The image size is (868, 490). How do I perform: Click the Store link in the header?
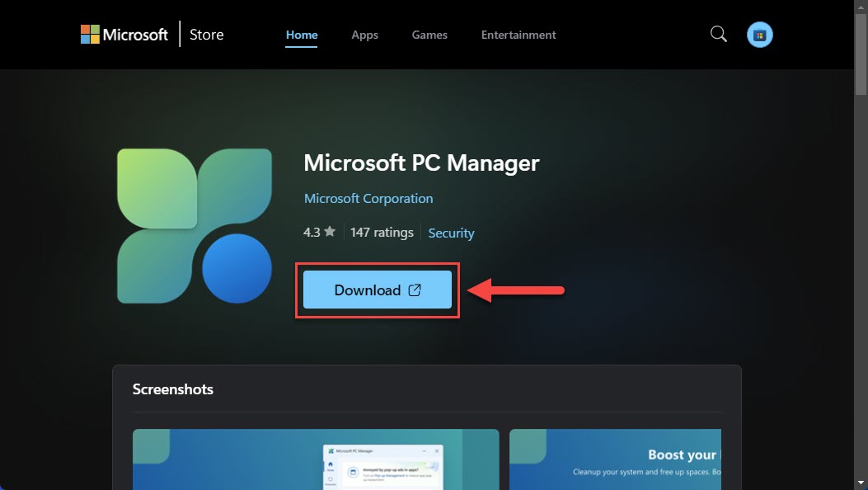tap(206, 35)
